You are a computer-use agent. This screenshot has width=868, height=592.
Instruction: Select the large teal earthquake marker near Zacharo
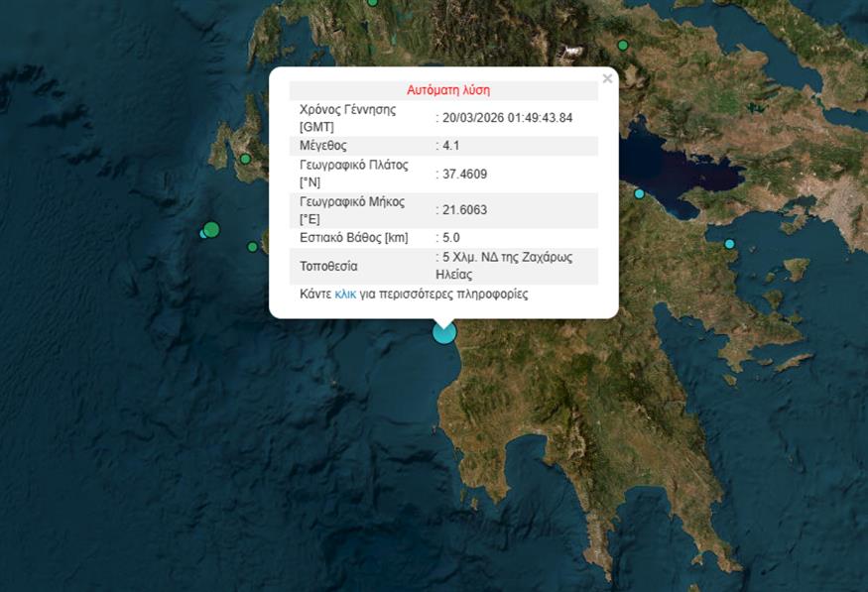(x=443, y=334)
